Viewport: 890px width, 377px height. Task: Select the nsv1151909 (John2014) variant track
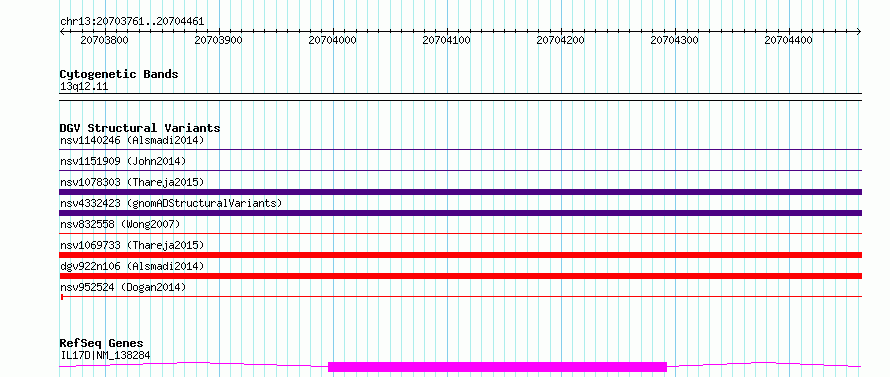[461, 170]
